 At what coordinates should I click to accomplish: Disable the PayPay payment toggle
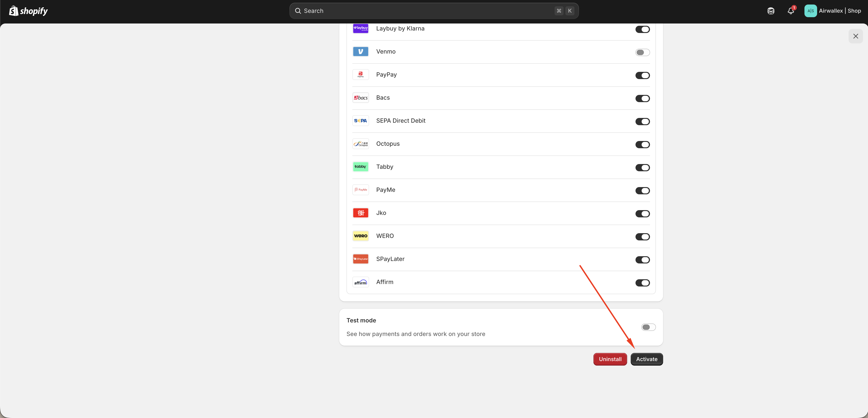coord(642,75)
